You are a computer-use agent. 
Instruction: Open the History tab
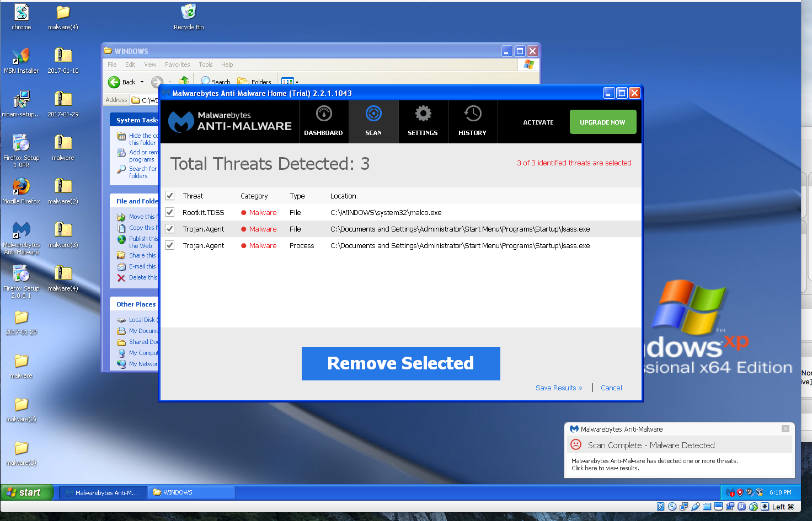coord(472,122)
